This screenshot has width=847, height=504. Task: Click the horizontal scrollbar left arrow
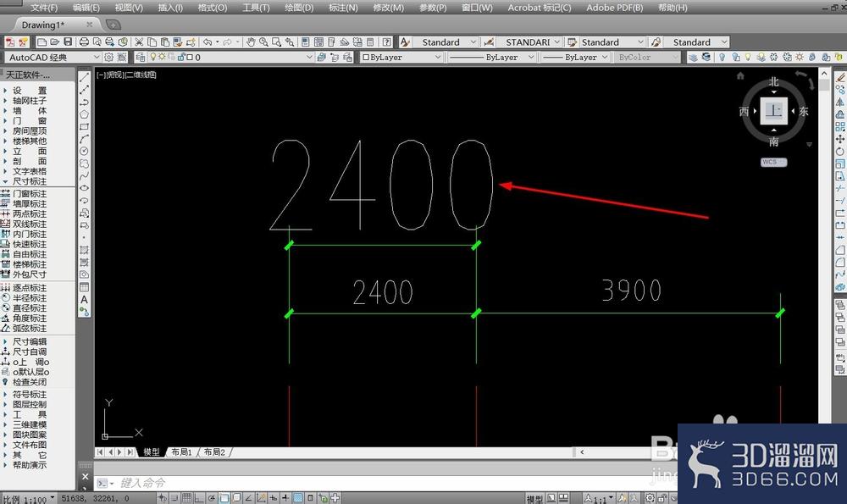(583, 452)
